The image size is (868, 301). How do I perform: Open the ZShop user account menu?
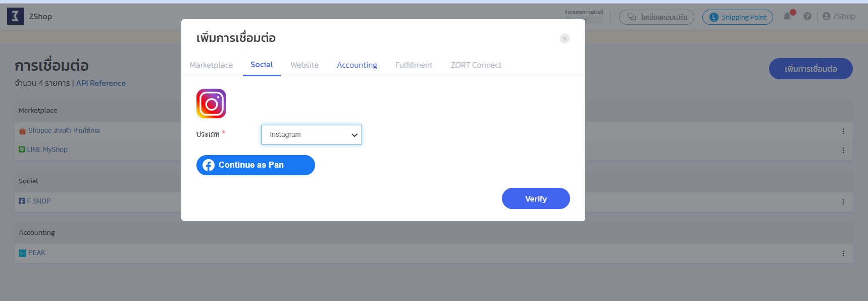coord(839,17)
